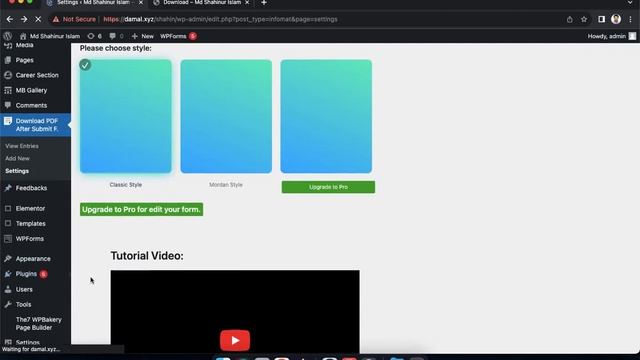The width and height of the screenshot is (640, 360).
Task: Click the Morden Style label
Action: 226,184
